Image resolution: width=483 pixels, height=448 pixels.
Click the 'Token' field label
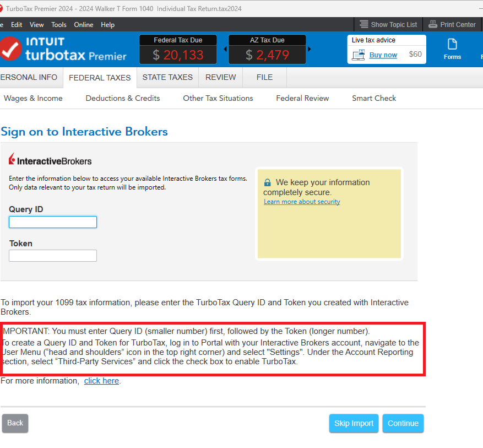point(20,244)
